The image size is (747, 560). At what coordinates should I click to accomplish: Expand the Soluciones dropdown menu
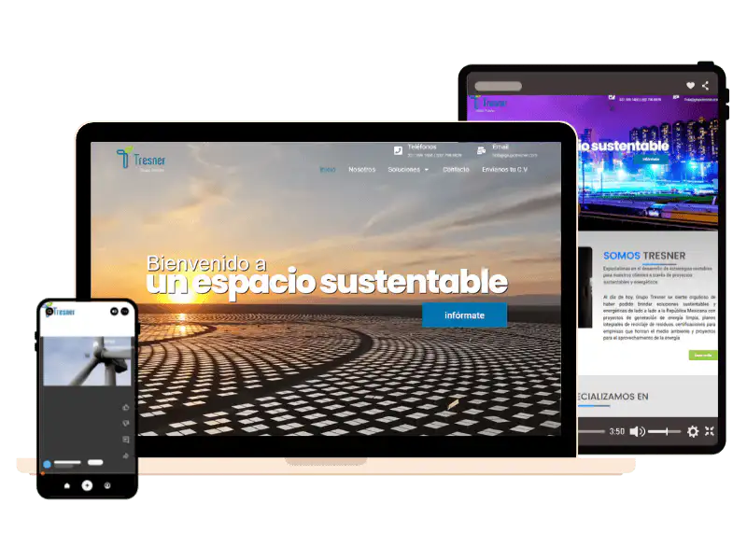click(408, 170)
